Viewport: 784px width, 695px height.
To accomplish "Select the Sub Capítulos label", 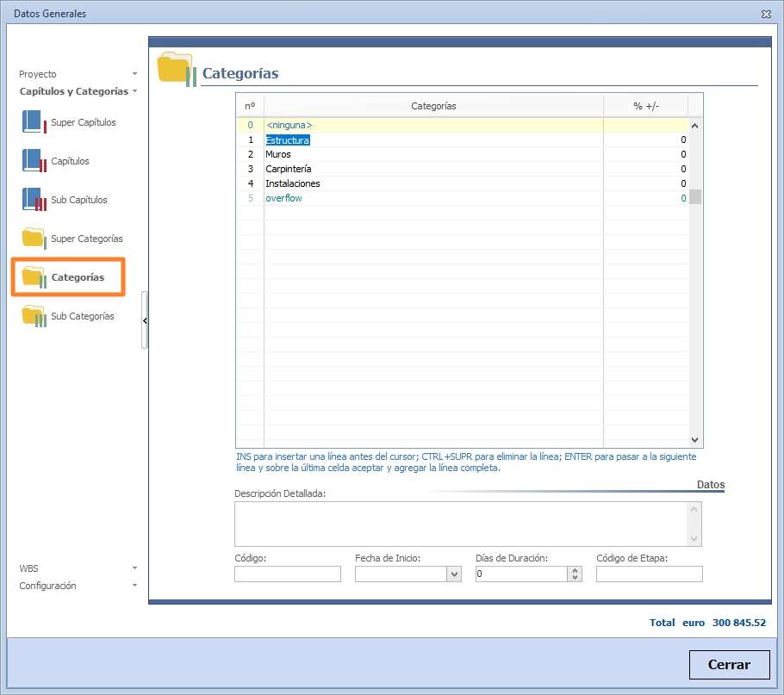I will [x=79, y=200].
